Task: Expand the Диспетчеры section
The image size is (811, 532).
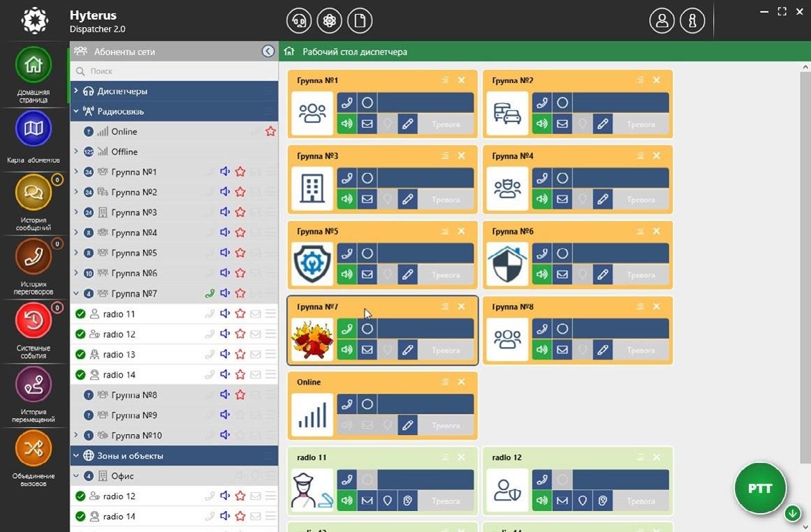Action: point(75,91)
